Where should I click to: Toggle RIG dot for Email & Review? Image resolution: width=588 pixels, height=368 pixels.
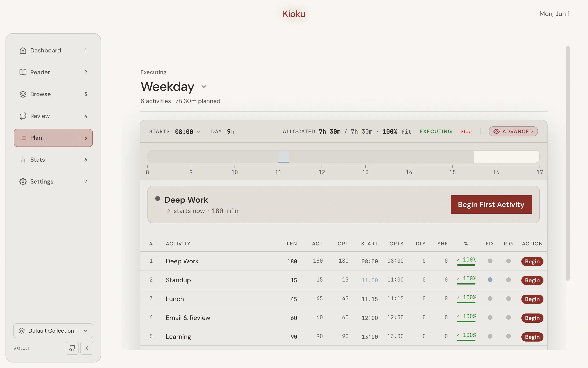pyautogui.click(x=508, y=317)
